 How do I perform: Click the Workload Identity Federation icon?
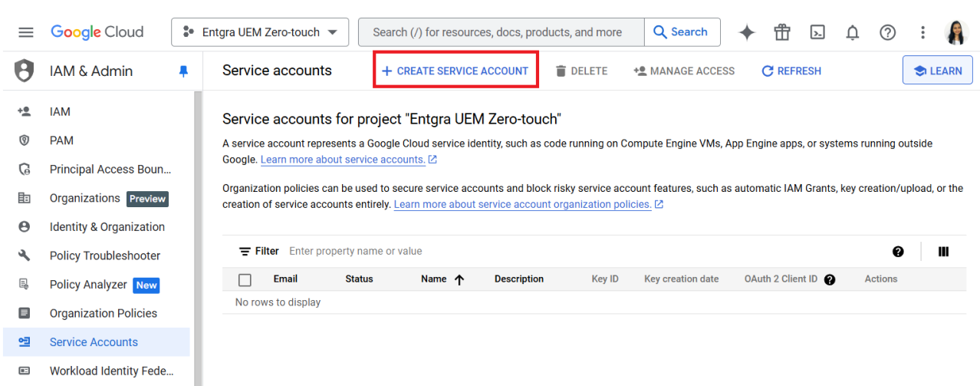click(24, 371)
